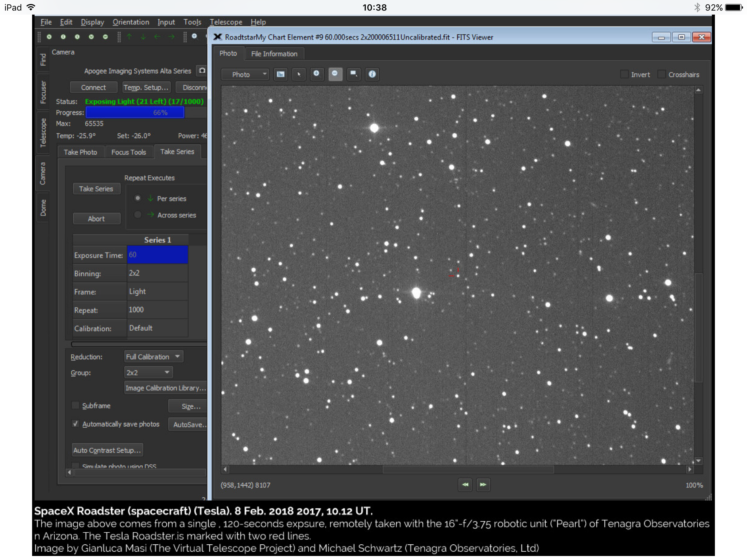Click the zoom-to-region icon in FITS Viewer
Screen dimensions: 747x560
tap(353, 74)
